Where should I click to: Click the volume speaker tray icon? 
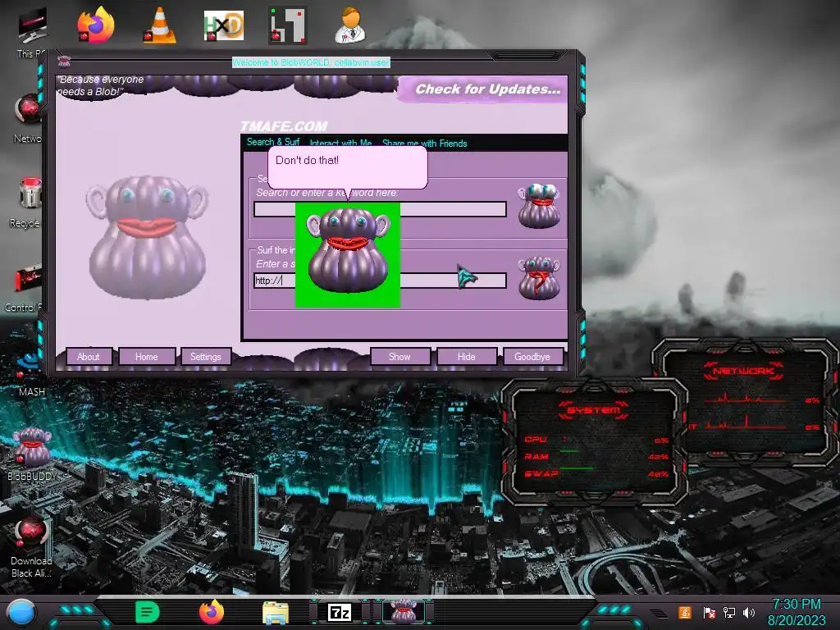point(749,612)
